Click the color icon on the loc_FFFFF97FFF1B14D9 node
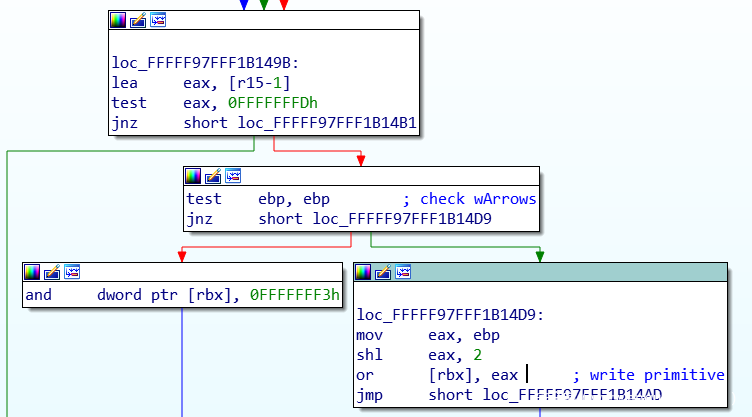The height and width of the screenshot is (417, 752). [363, 272]
